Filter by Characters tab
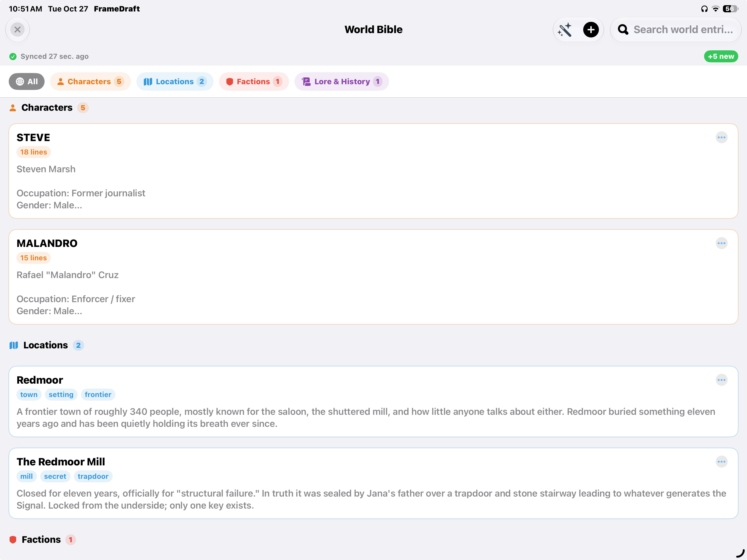 pyautogui.click(x=91, y=81)
